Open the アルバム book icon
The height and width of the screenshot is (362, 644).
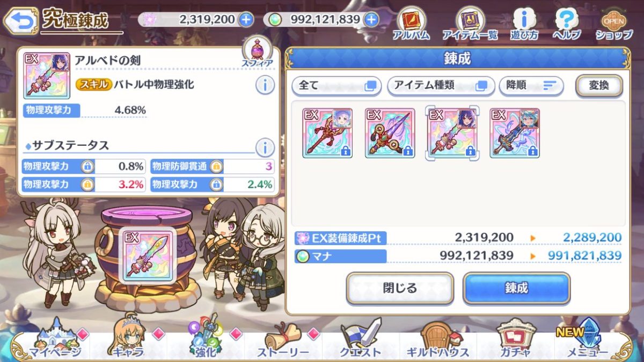tap(411, 25)
